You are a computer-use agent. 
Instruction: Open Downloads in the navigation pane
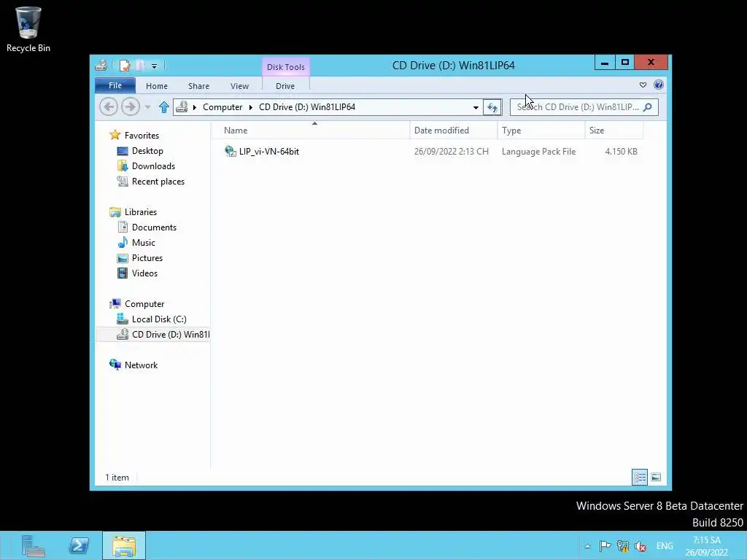pos(153,166)
